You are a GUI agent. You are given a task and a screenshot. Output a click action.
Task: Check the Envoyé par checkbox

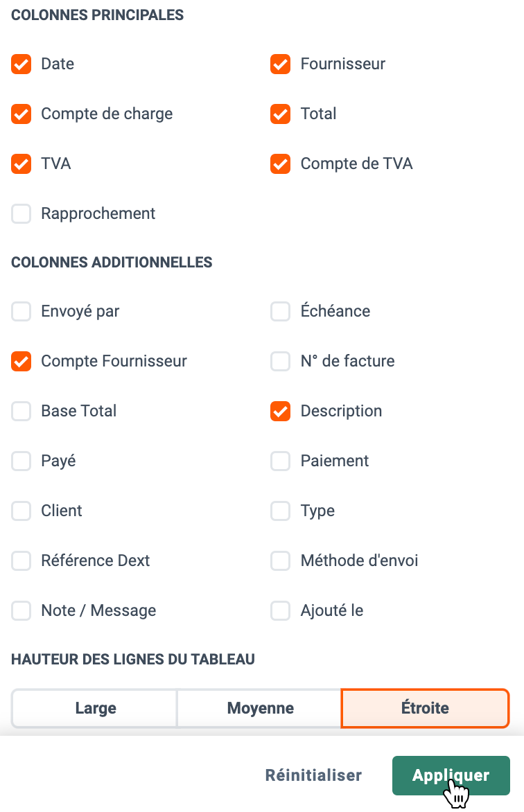[21, 311]
